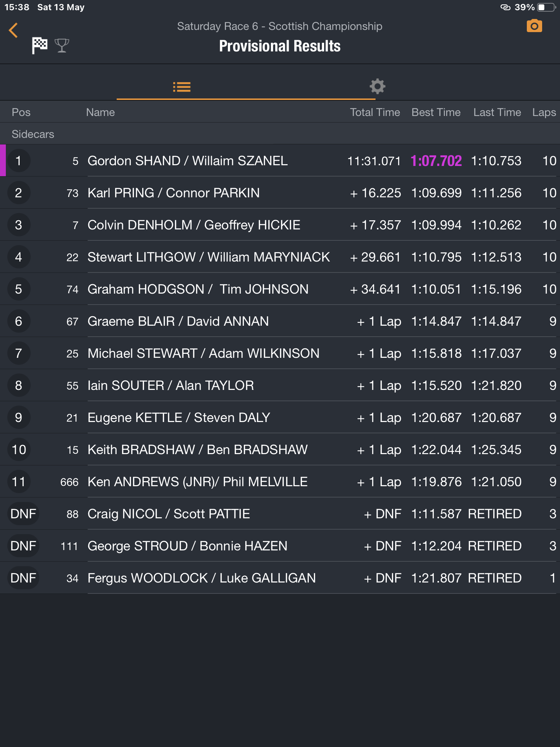The image size is (560, 747).
Task: Tap the checkered flag icon
Action: pyautogui.click(x=40, y=46)
